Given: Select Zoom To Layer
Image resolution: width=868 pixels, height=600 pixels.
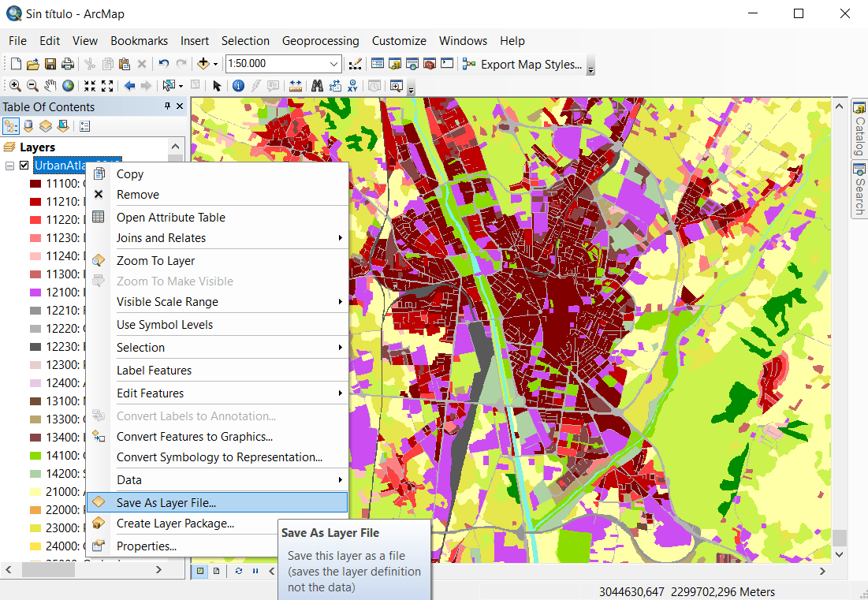Looking at the screenshot, I should [x=217, y=261].
